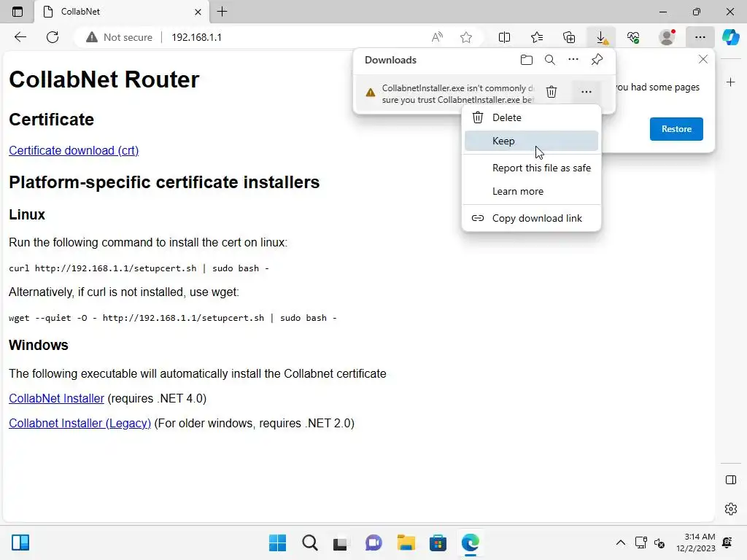Click the Not secure warning icon

coord(91,37)
